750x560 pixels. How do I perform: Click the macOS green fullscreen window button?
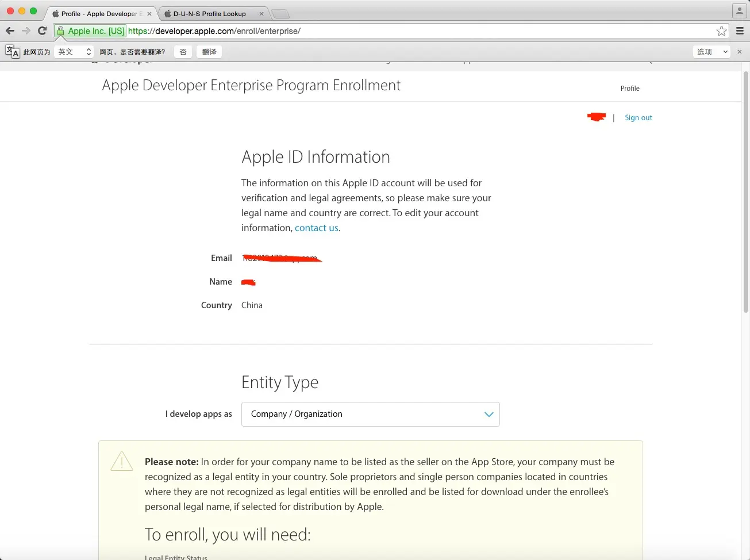pos(33,11)
